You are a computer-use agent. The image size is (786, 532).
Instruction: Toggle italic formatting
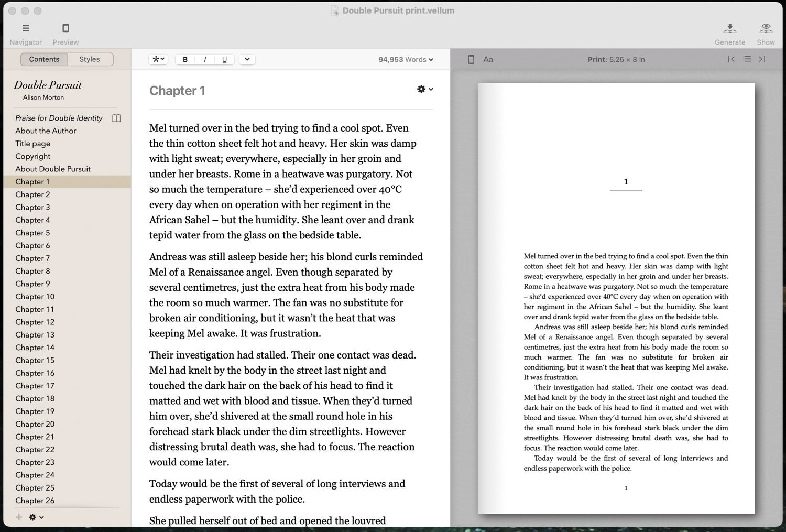[205, 60]
